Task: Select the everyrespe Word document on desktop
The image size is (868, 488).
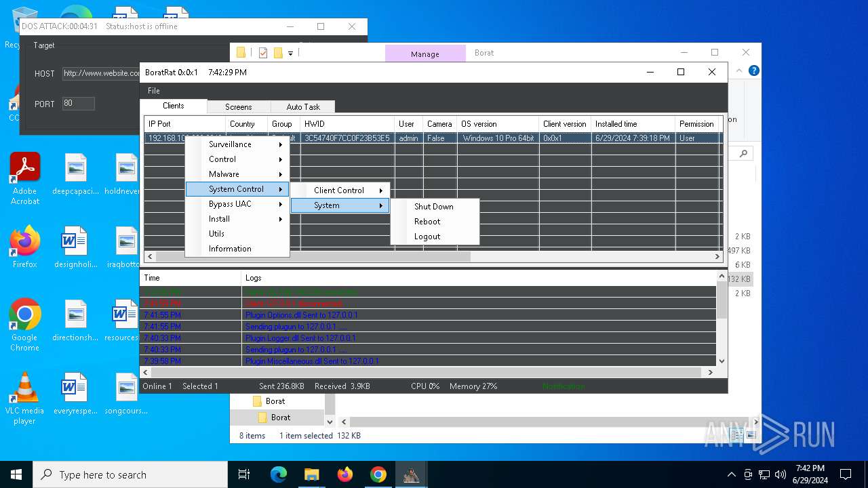Action: [75, 393]
